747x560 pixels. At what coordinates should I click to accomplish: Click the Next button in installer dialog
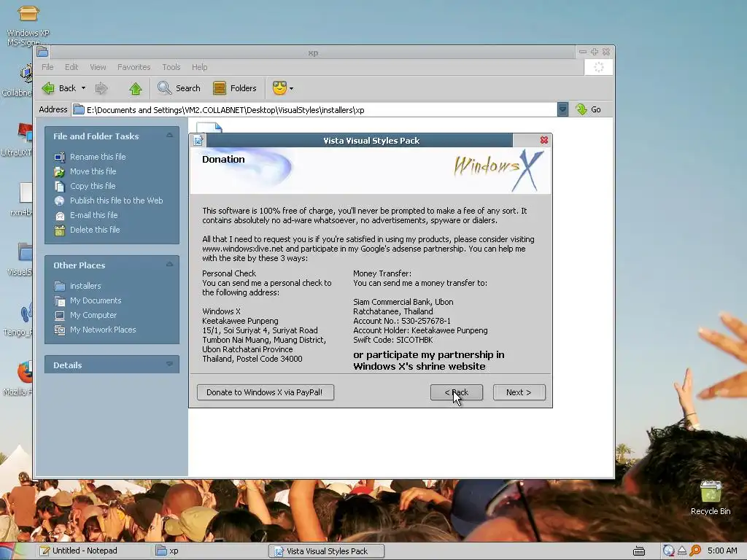pyautogui.click(x=519, y=392)
